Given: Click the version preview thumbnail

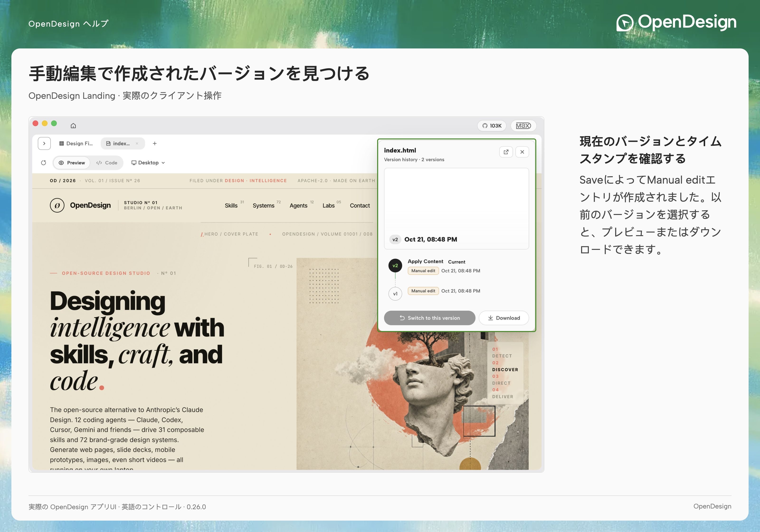Looking at the screenshot, I should pyautogui.click(x=456, y=209).
